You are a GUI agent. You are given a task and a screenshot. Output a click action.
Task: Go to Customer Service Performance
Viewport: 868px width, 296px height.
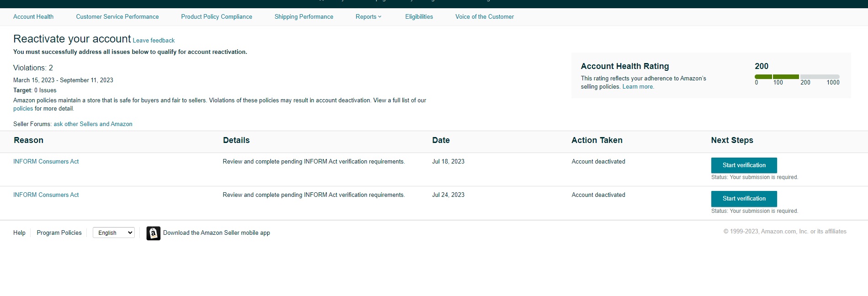pos(117,17)
